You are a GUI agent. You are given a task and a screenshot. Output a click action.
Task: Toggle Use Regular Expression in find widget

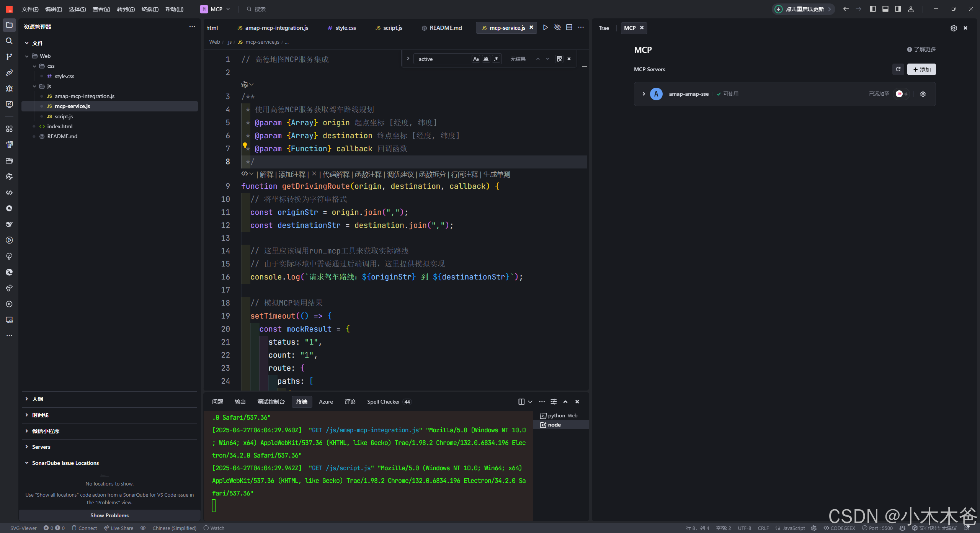click(x=496, y=59)
